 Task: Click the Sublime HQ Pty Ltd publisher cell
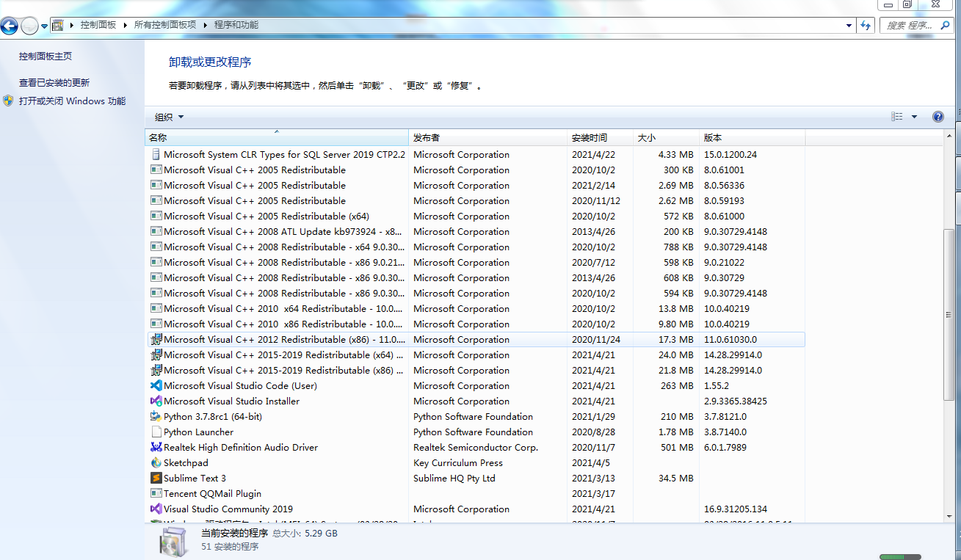[x=454, y=479]
